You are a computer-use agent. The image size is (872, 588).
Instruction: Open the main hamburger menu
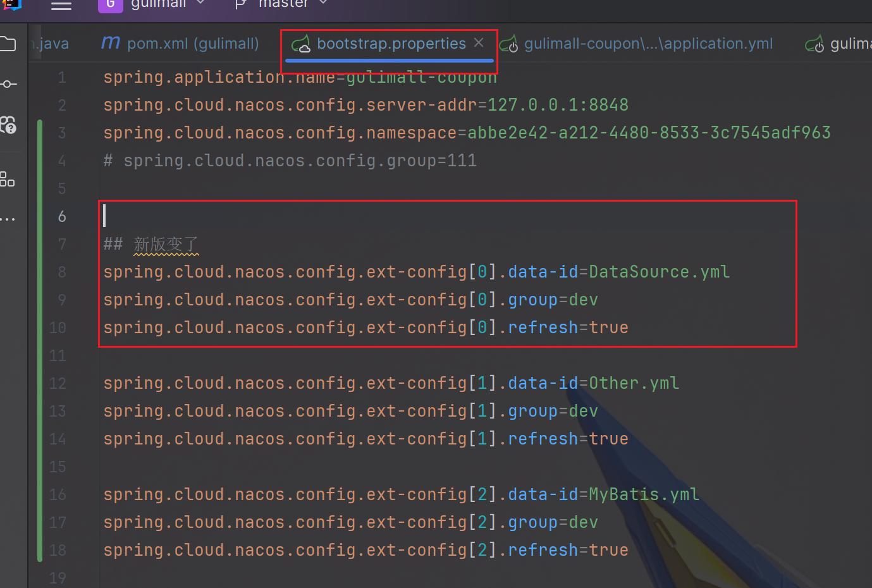coord(61,5)
